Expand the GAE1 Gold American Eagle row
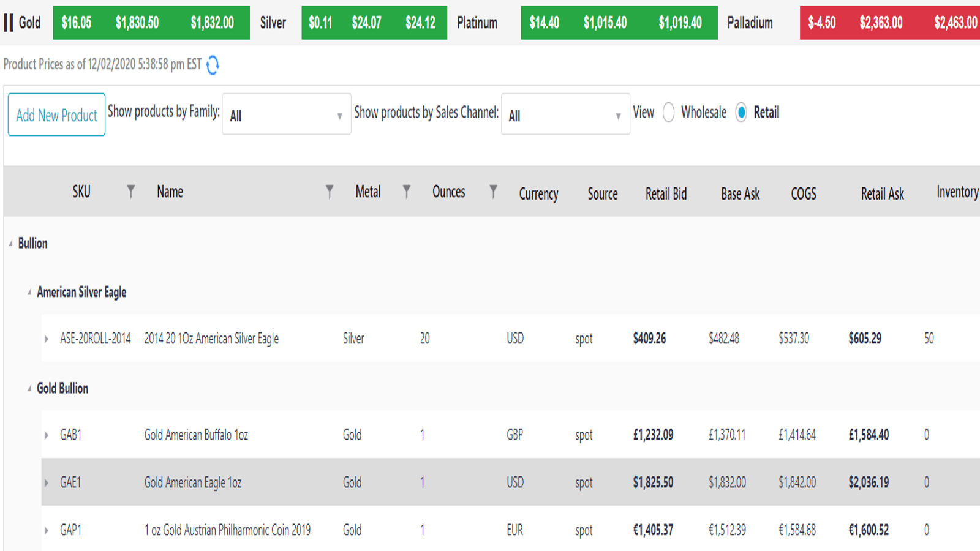The width and height of the screenshot is (980, 551). 48,482
